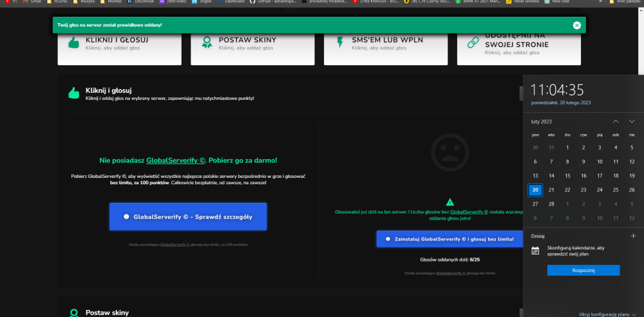Collapse agenda via Ukryj konfigurację planu

[x=608, y=314]
